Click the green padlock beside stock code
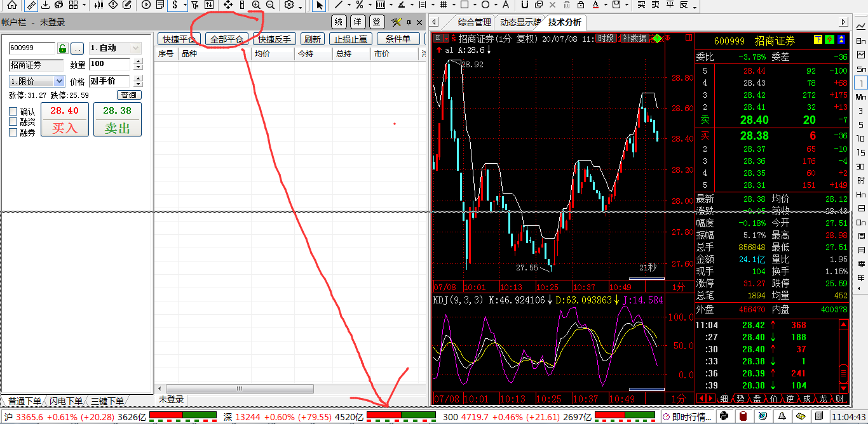This screenshot has height=424, width=868. (62, 48)
